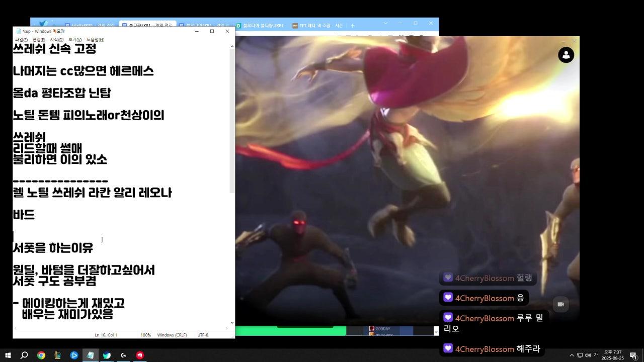The height and width of the screenshot is (362, 644).
Task: Open Windows search from the taskbar
Action: 24,355
